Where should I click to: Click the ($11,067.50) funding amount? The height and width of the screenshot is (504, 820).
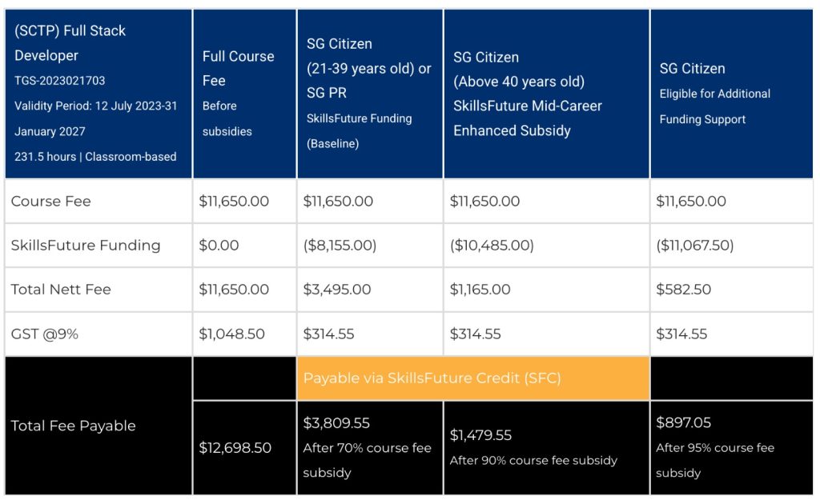click(x=694, y=246)
